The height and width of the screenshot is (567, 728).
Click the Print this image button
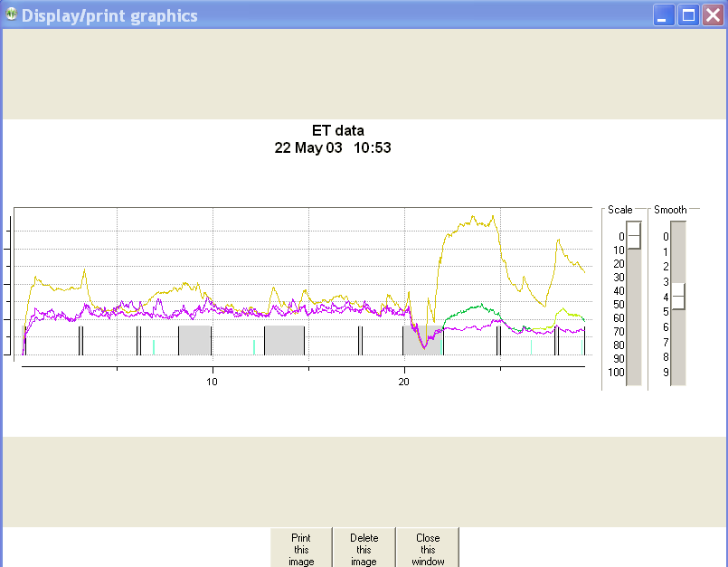tap(301, 548)
